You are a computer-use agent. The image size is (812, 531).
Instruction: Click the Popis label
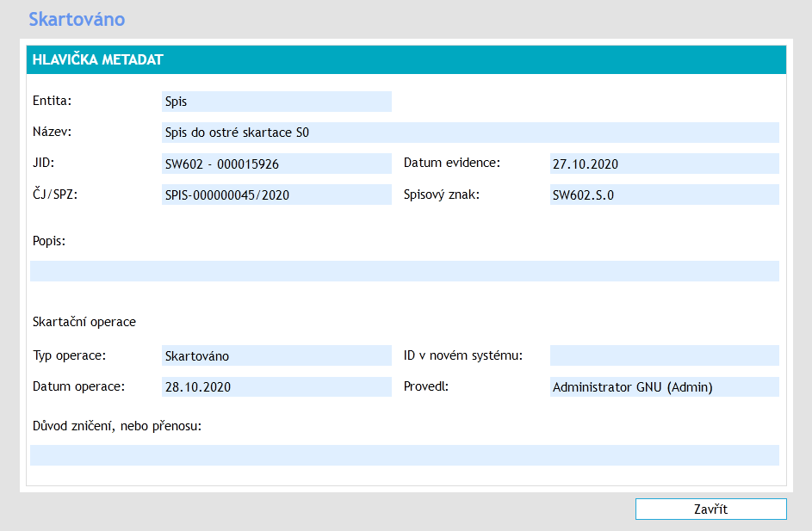coord(49,240)
